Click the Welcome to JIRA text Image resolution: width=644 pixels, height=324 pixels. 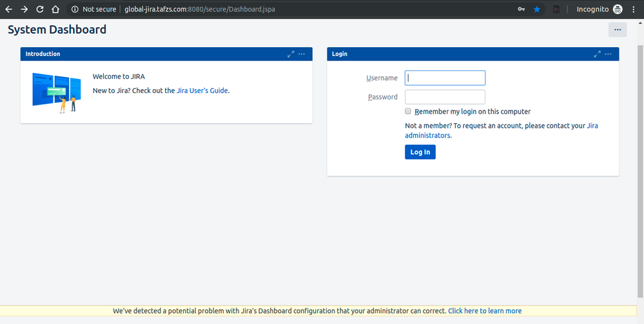point(119,76)
